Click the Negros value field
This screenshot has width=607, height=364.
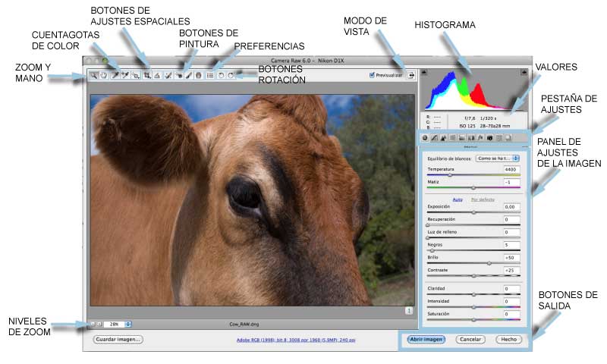pyautogui.click(x=511, y=245)
